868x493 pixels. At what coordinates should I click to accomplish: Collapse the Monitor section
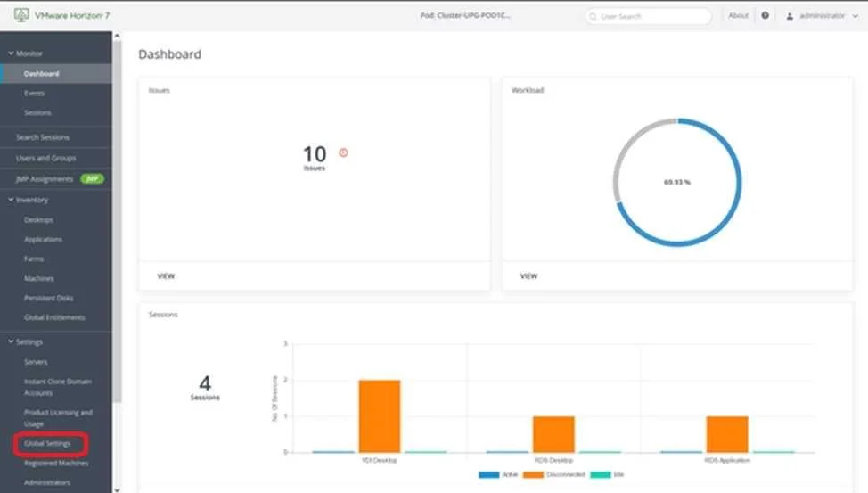[x=11, y=53]
